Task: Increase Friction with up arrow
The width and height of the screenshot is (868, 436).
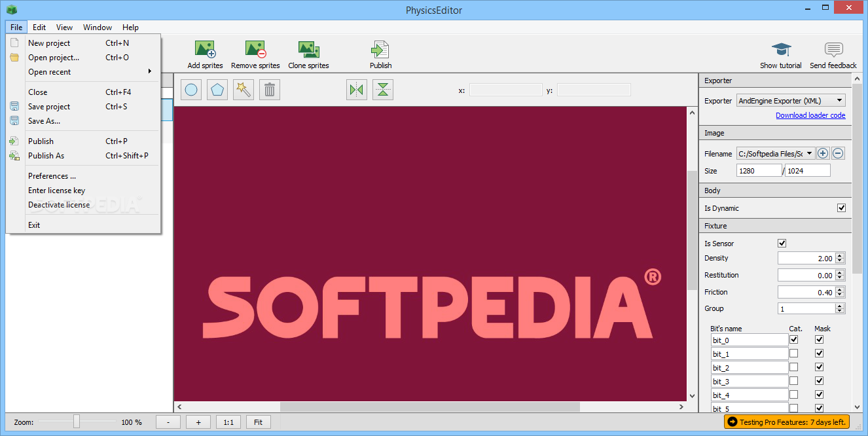Action: 840,289
